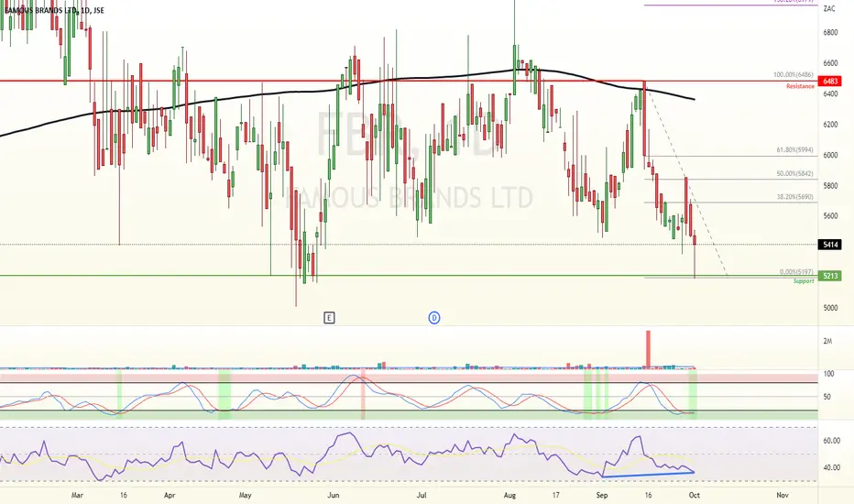Viewport: 854px width, 504px height.
Task: Click the '2M' volume scale label
Action: (827, 342)
